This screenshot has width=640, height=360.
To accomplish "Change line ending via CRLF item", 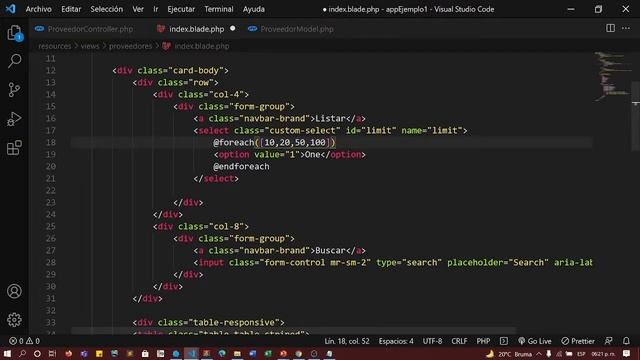I will (459, 341).
